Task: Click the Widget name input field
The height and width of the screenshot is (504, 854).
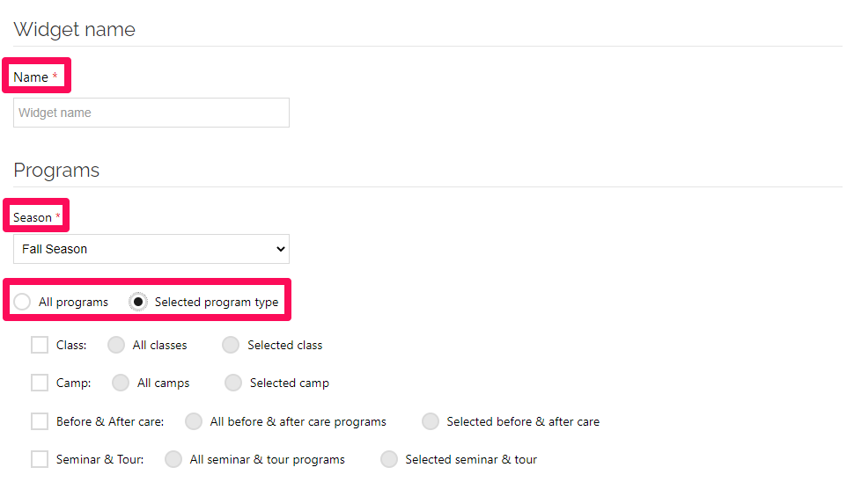Action: [151, 113]
